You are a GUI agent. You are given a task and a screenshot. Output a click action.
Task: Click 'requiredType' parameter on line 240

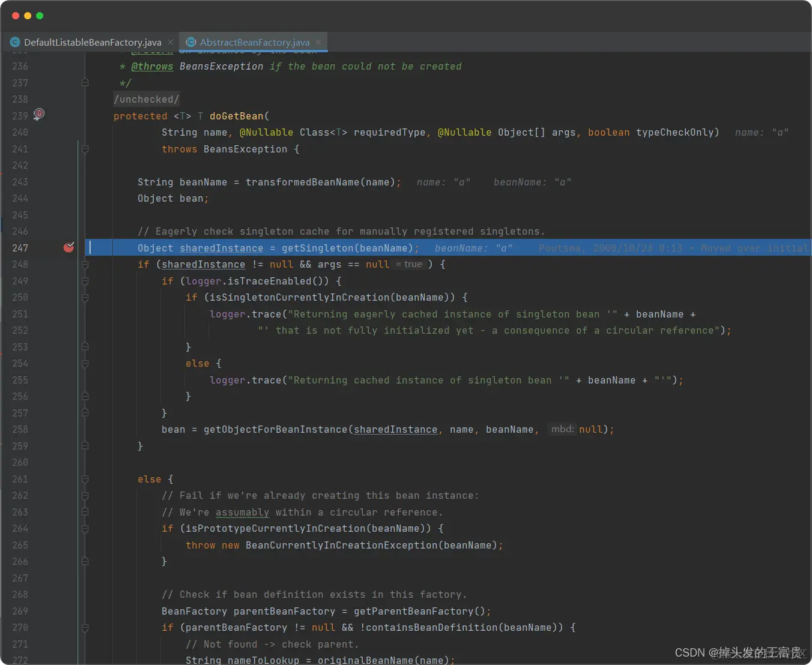pyautogui.click(x=389, y=133)
